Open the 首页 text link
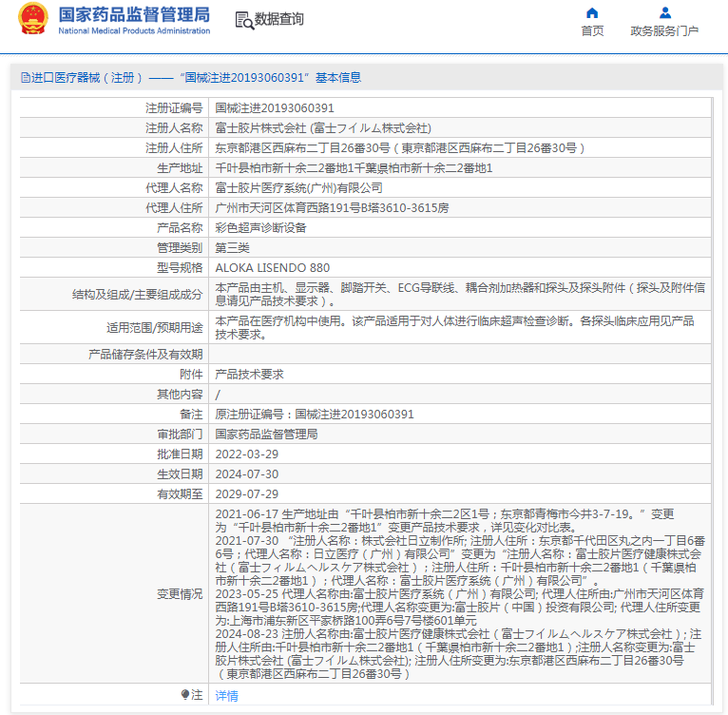728x715 pixels. (592, 31)
